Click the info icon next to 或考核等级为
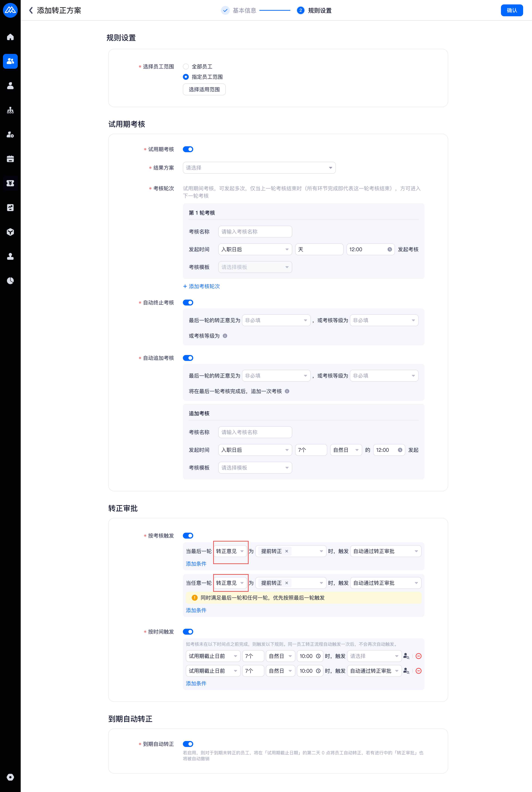 pyautogui.click(x=225, y=336)
